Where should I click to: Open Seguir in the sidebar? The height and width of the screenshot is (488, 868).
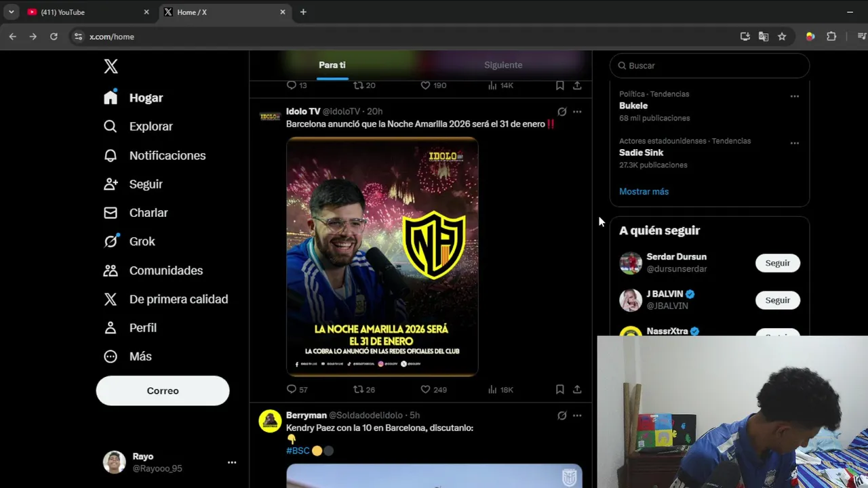tap(133, 184)
